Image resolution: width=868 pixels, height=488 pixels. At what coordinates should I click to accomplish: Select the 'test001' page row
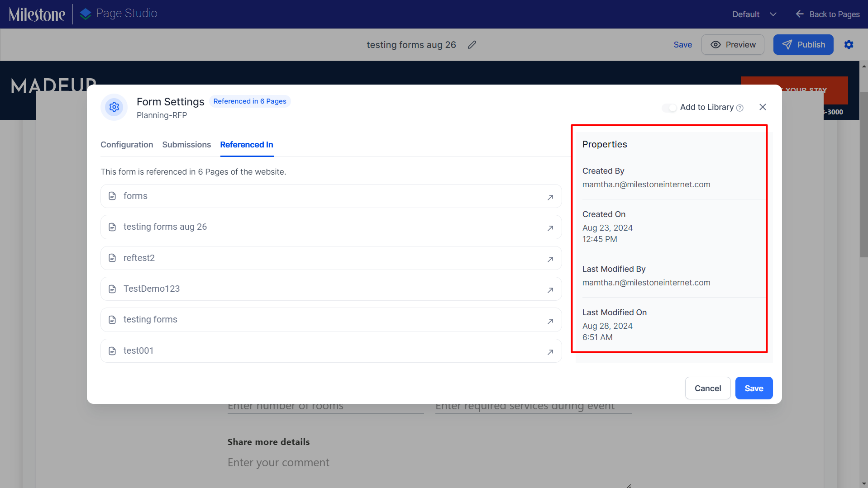(331, 351)
